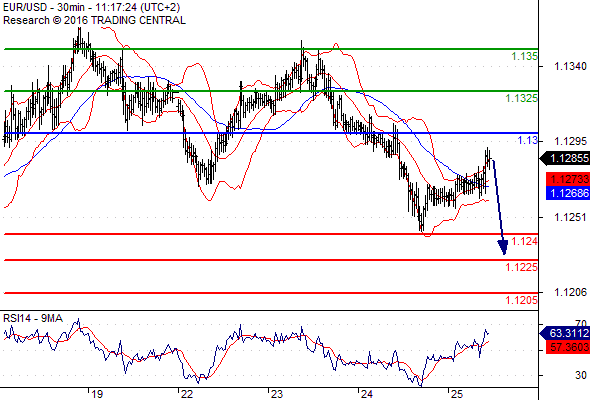The image size is (590, 400).
Task: Select the 1.12686 blue price label
Action: [568, 193]
